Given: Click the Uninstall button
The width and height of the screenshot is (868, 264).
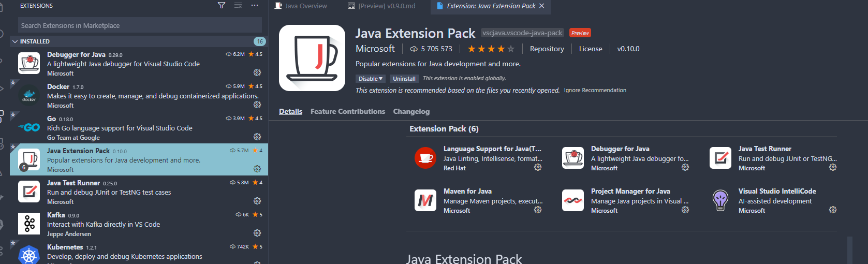Looking at the screenshot, I should coord(404,79).
